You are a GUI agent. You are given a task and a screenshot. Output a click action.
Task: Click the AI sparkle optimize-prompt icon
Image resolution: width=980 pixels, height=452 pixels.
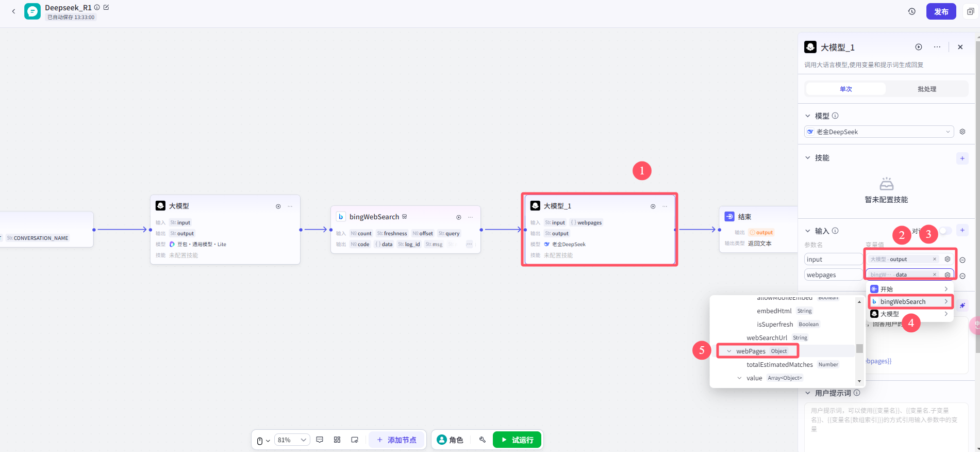pos(962,305)
